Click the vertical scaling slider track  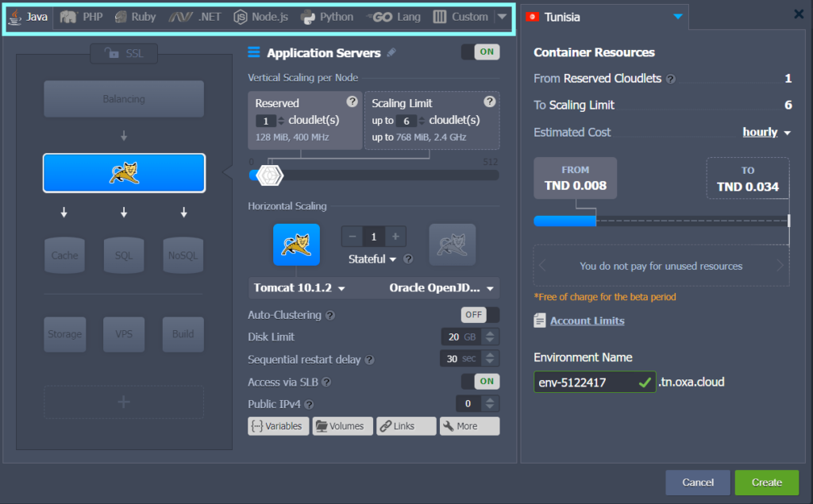(x=375, y=175)
